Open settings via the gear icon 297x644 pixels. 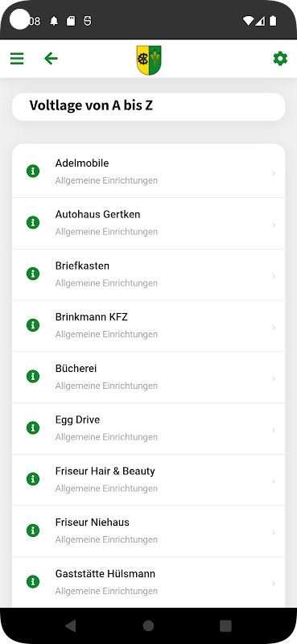click(280, 59)
